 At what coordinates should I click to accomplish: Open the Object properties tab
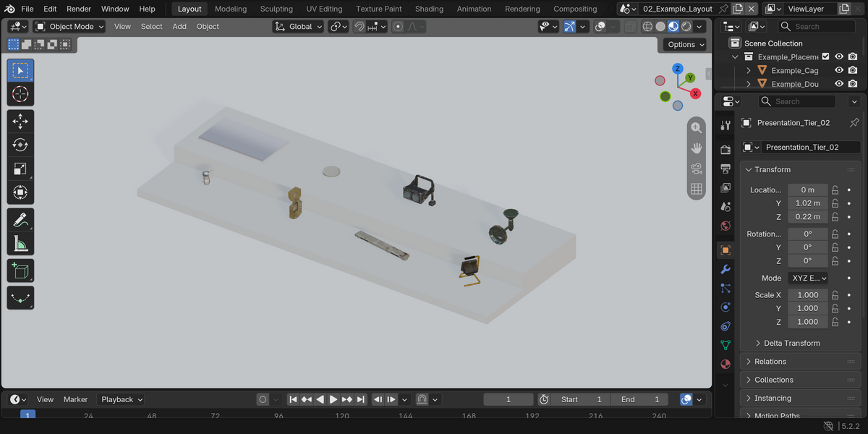tap(726, 250)
